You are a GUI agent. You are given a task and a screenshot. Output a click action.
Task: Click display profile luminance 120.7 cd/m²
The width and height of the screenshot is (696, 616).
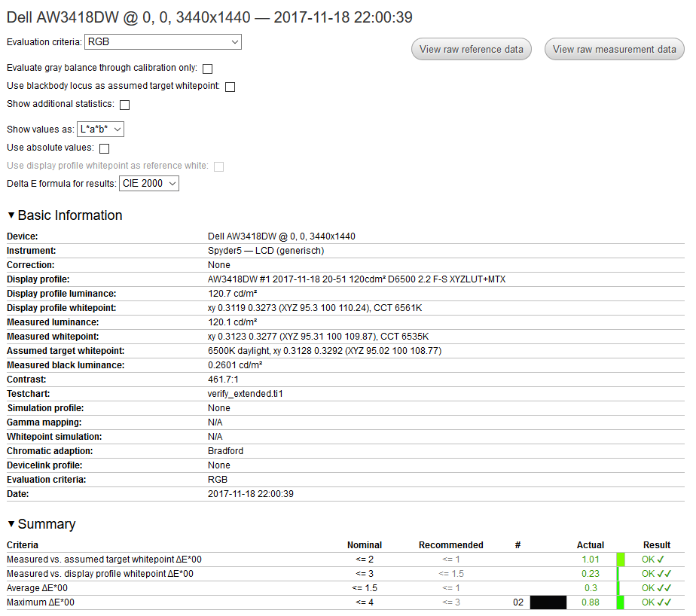[233, 294]
